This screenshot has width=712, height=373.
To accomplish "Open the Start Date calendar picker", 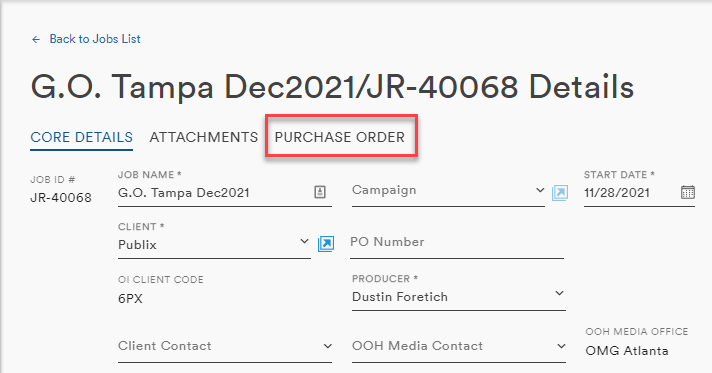I will coord(688,192).
